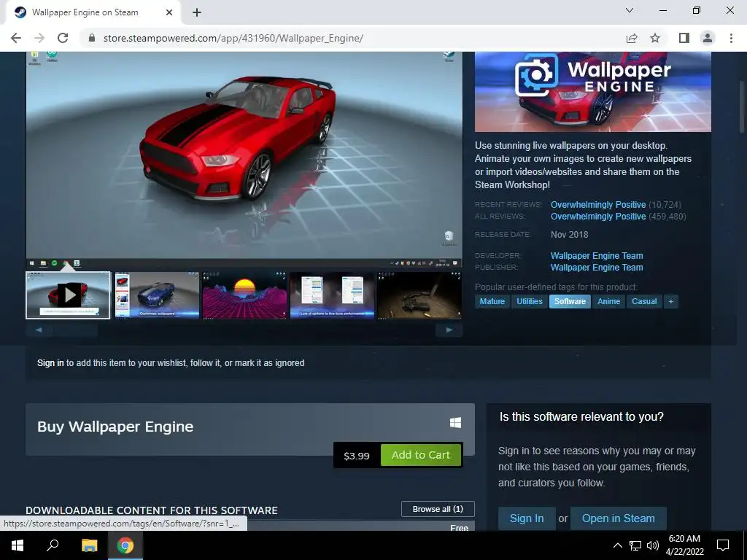Click Open in Steam button
Image resolution: width=747 pixels, height=560 pixels.
618,518
